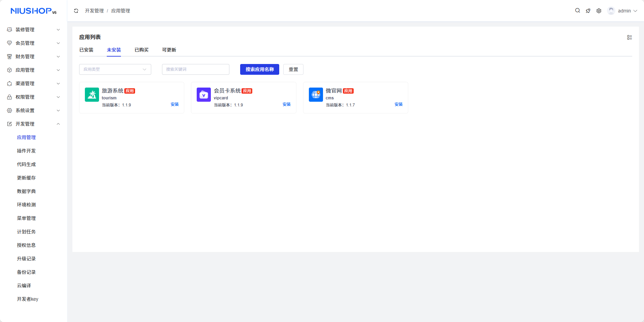Expand the 会员管理 menu chevron
The width and height of the screenshot is (644, 322).
pos(58,43)
